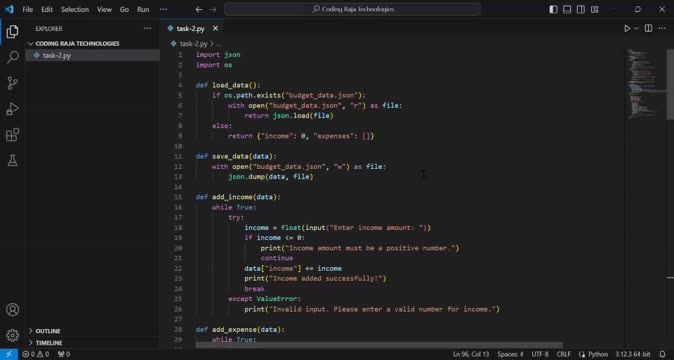The height and width of the screenshot is (360, 674).
Task: Open errors and warnings status item
Action: coord(36,354)
